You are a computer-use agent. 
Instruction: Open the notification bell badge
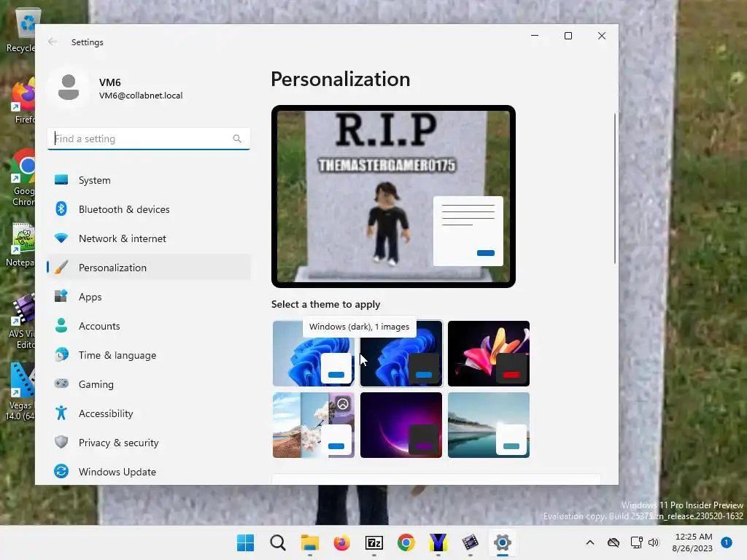tap(727, 542)
